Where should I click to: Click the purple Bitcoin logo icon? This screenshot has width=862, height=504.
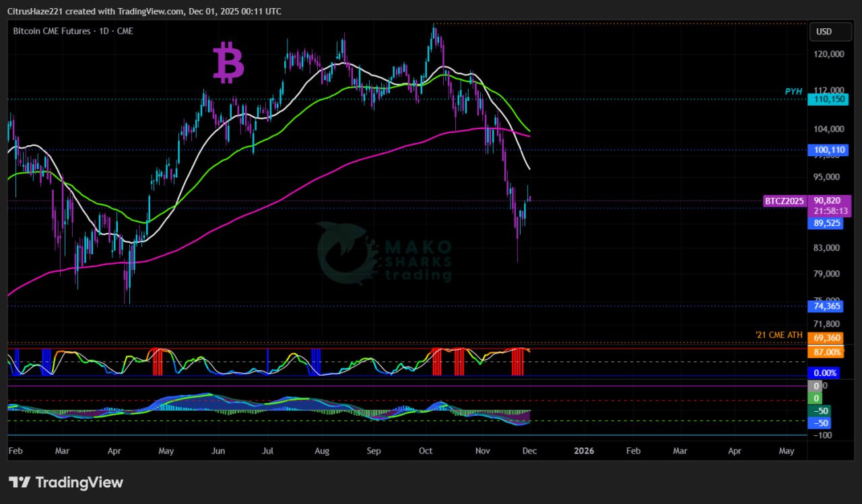[228, 63]
